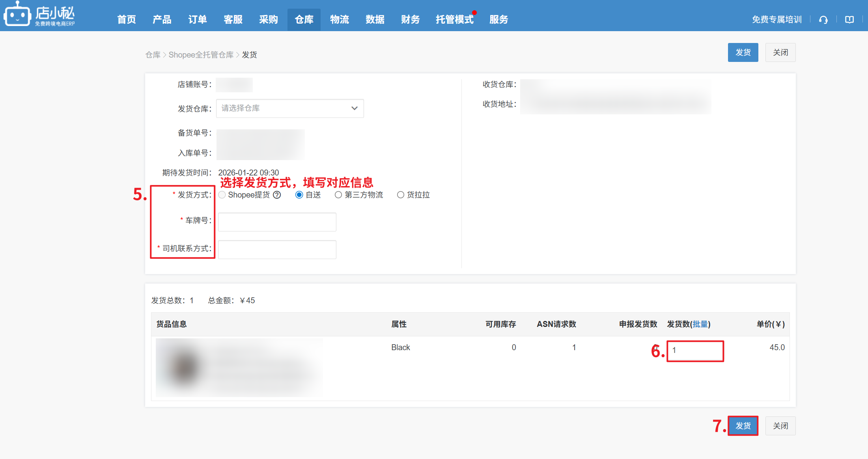Screen dimensions: 868x459
Task: Focus the 司机联系方式 input field
Action: 277,250
